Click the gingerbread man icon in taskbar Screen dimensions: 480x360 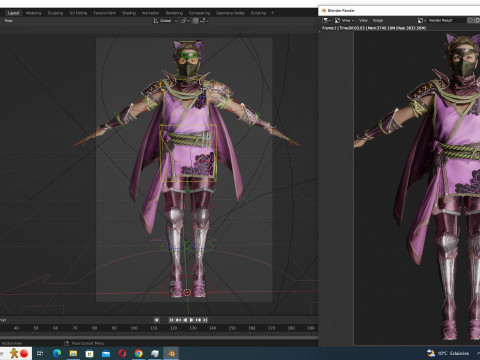click(14, 353)
